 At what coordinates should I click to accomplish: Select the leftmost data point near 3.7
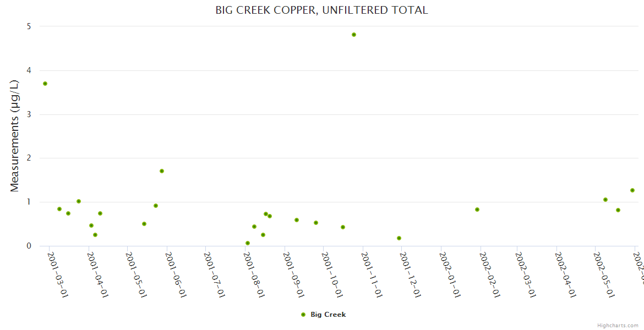[x=45, y=84]
